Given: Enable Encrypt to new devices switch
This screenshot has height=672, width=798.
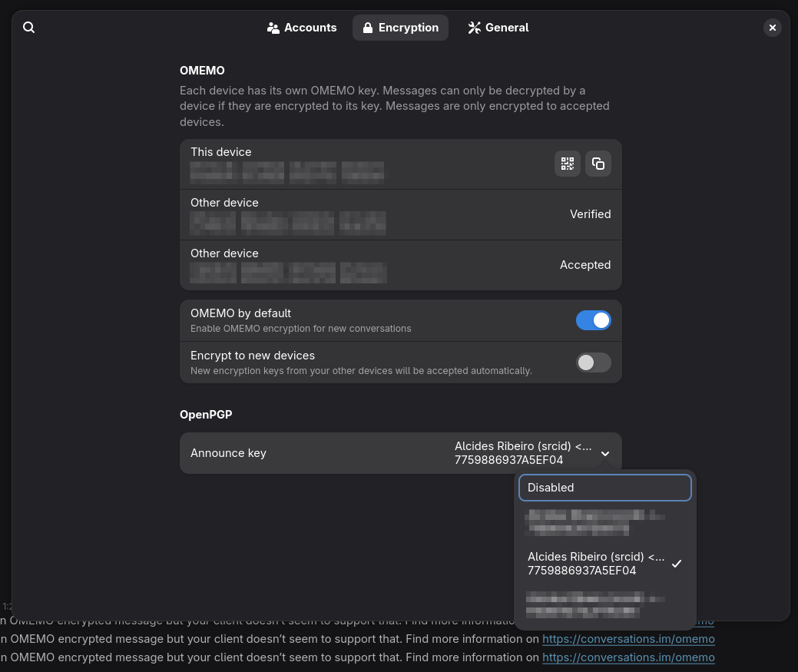Looking at the screenshot, I should [x=593, y=362].
